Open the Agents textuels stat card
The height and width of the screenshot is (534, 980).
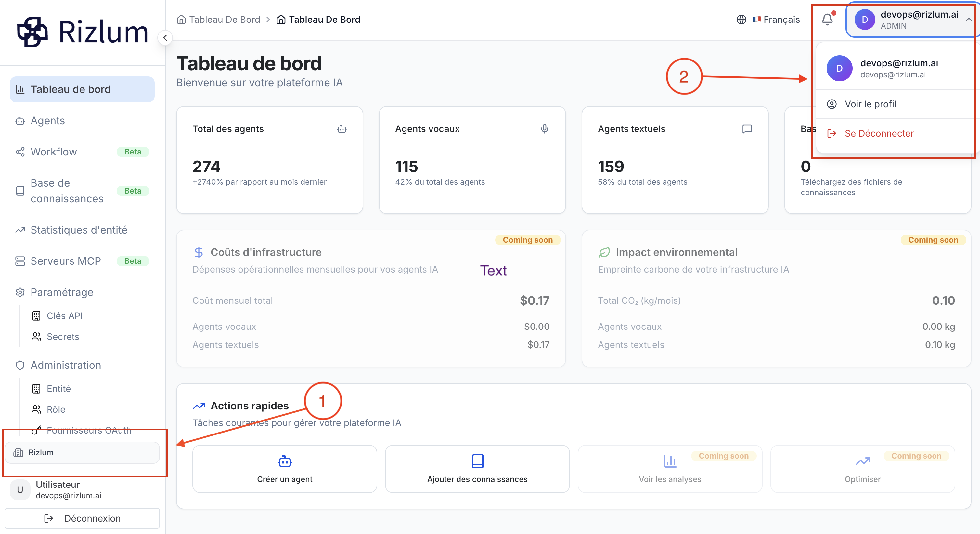675,160
